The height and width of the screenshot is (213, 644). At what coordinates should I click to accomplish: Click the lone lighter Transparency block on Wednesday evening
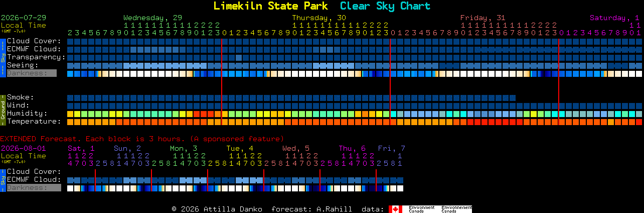[x=239, y=57]
